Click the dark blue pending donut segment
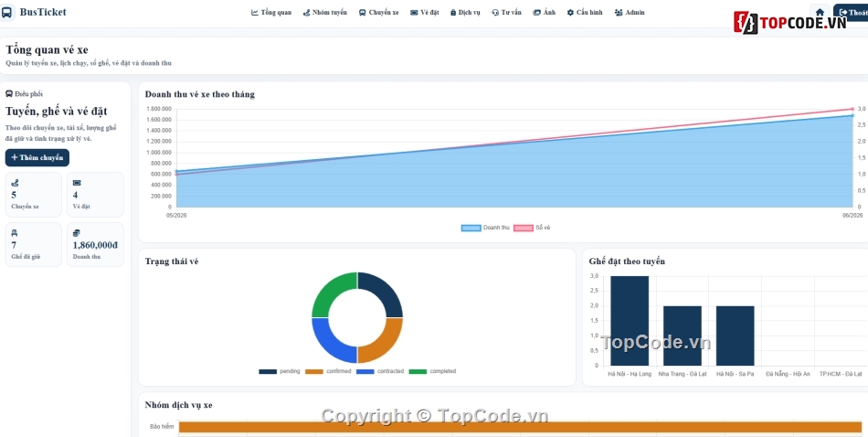Image resolution: width=868 pixels, height=437 pixels. (385, 290)
